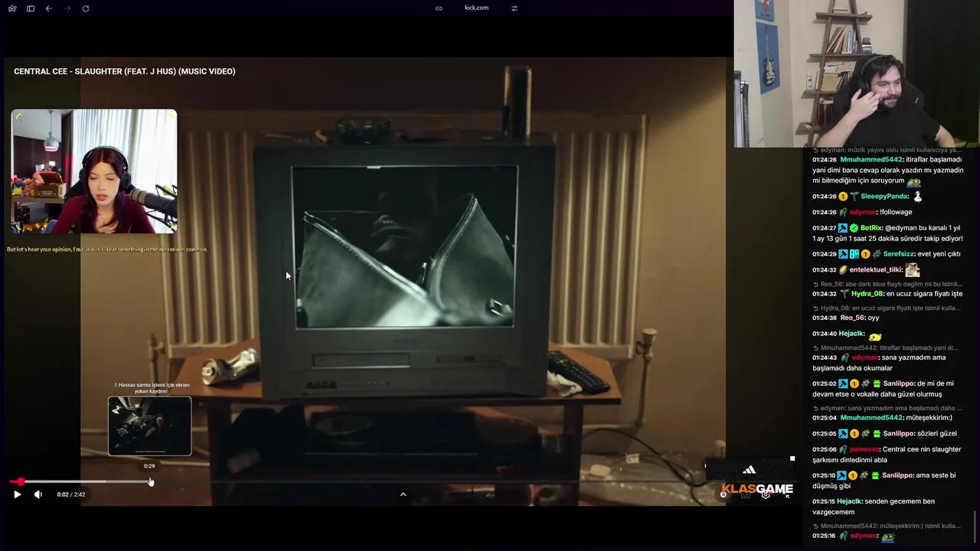This screenshot has width=980, height=551.
Task: Click chat username SleeepyPanda
Action: 884,197
